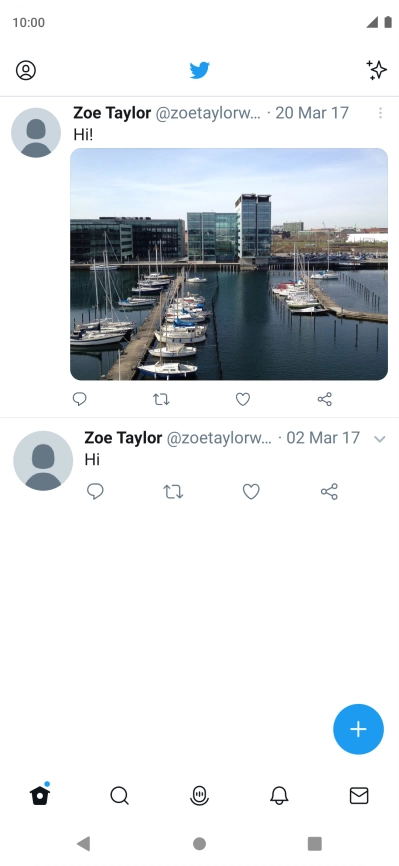Open the Search tab
The height and width of the screenshot is (866, 399).
(119, 796)
